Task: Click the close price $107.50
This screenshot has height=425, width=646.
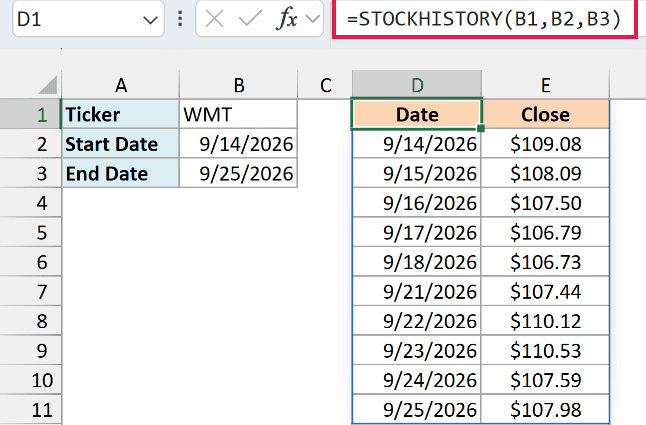Action: point(545,203)
